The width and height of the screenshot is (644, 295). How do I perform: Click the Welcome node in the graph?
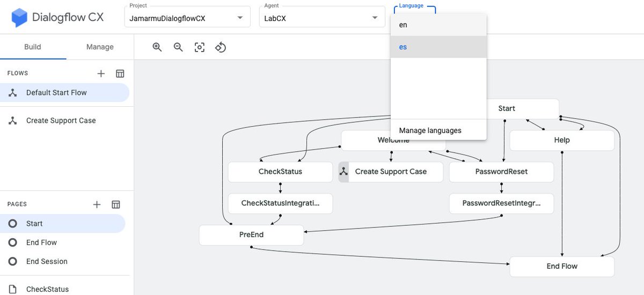pyautogui.click(x=393, y=140)
